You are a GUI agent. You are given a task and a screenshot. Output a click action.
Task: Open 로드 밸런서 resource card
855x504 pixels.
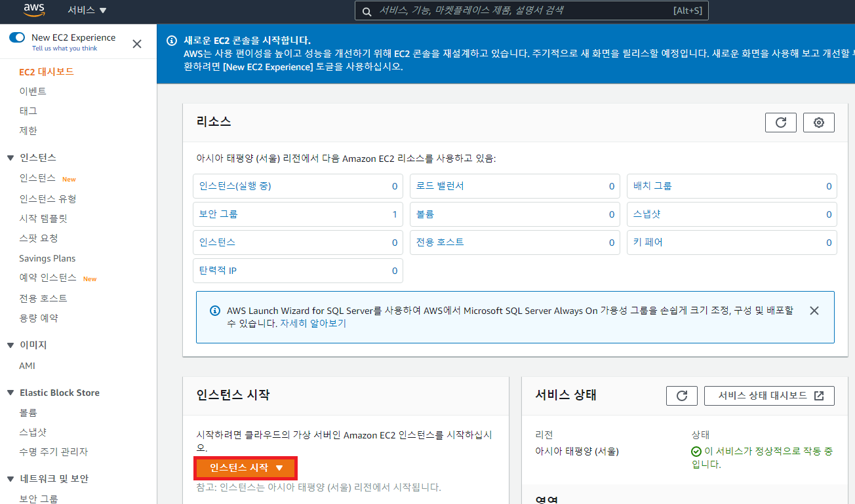pos(515,186)
